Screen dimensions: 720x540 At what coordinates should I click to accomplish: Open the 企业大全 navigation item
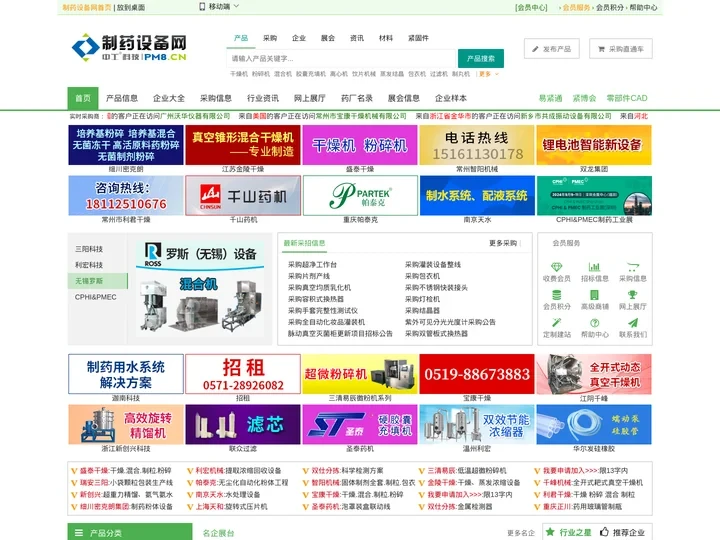pos(169,98)
